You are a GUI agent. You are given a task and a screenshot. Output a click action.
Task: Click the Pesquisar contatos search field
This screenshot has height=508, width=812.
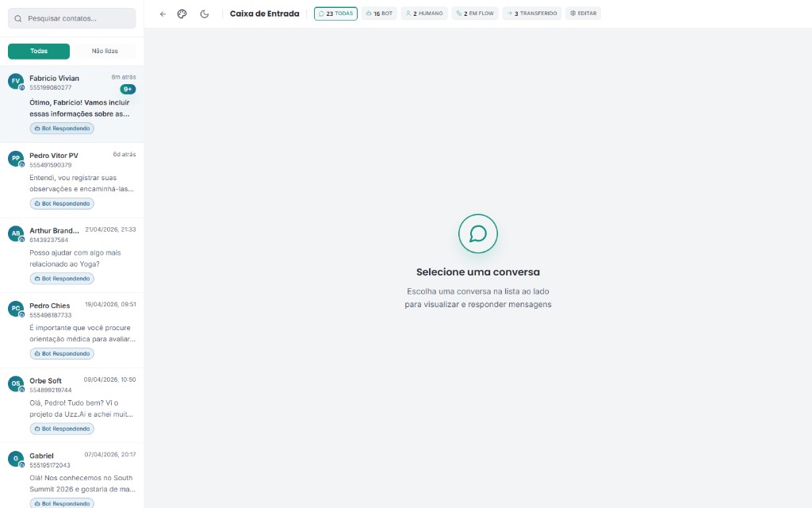[x=72, y=19]
